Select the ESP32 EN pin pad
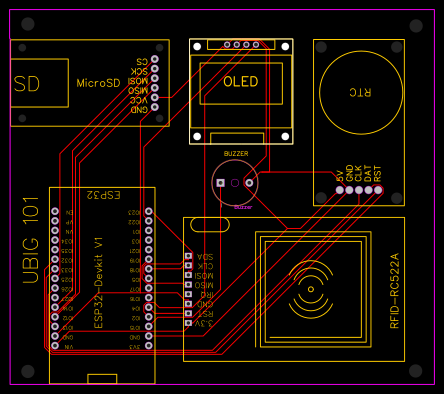444x394 pixels. click(55, 211)
